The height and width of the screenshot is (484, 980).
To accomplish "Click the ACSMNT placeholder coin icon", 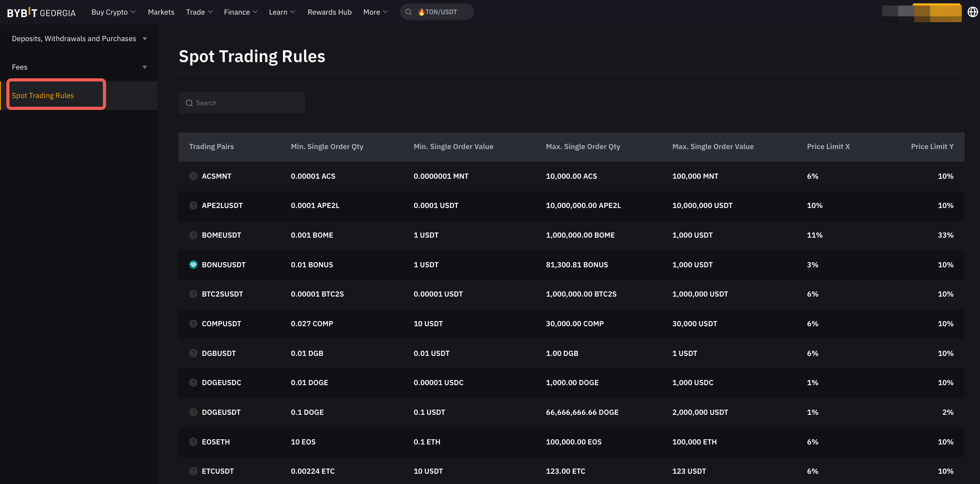I will [x=193, y=176].
